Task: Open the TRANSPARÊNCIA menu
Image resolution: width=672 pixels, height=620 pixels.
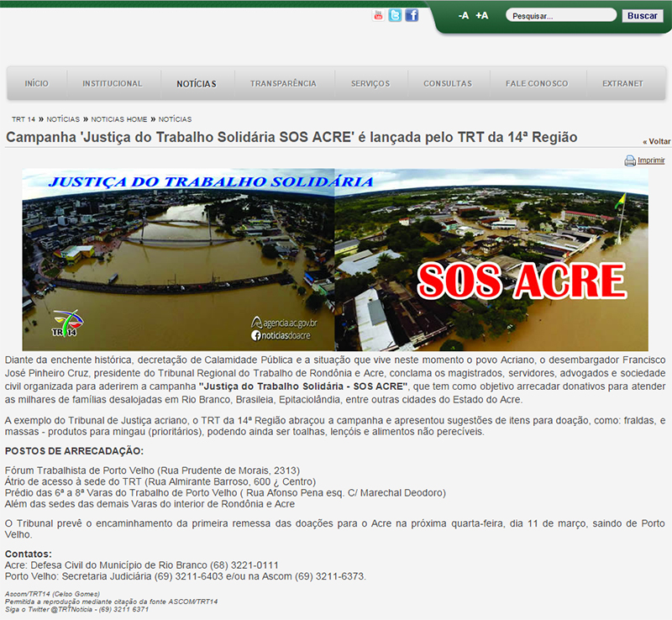Action: point(283,84)
